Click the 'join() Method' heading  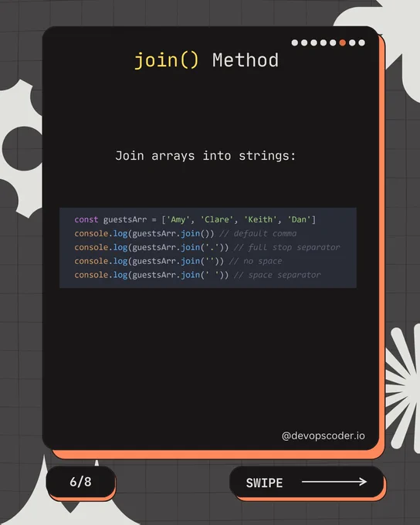pos(206,60)
